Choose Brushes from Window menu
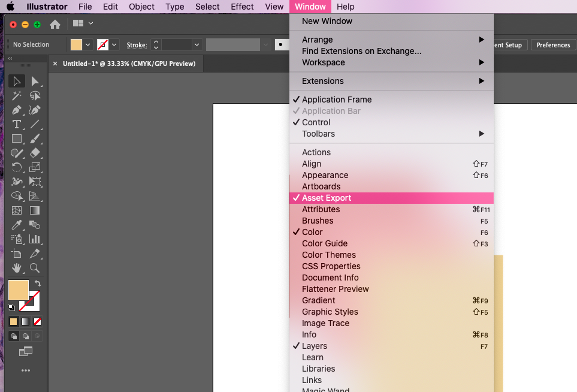This screenshot has height=392, width=577. pos(391,221)
